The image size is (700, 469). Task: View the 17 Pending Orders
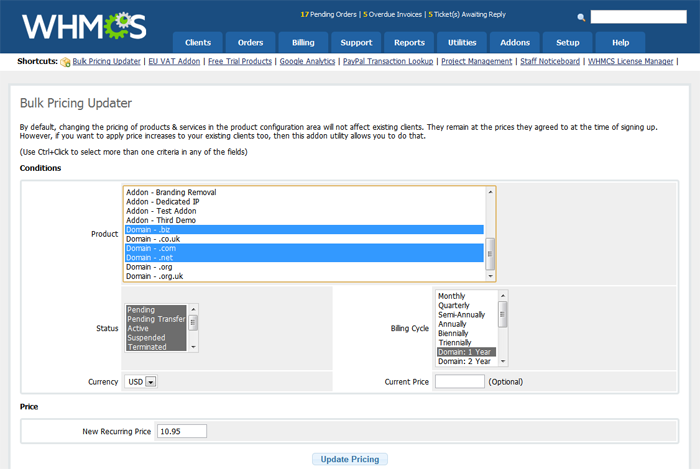coord(328,14)
